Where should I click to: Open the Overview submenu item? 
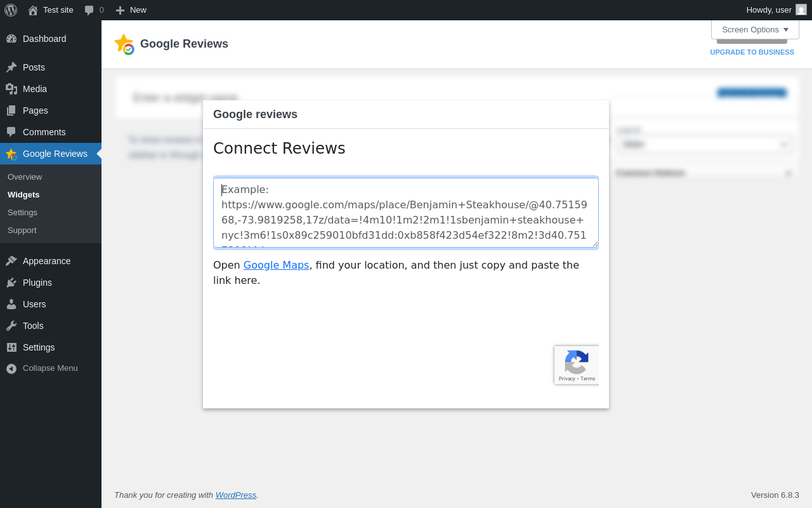tap(25, 177)
